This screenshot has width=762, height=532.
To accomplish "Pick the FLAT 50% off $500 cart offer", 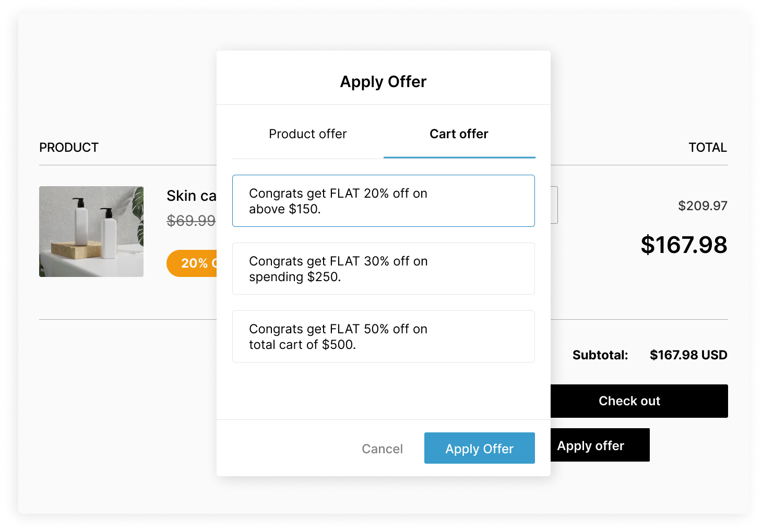I will pyautogui.click(x=383, y=336).
